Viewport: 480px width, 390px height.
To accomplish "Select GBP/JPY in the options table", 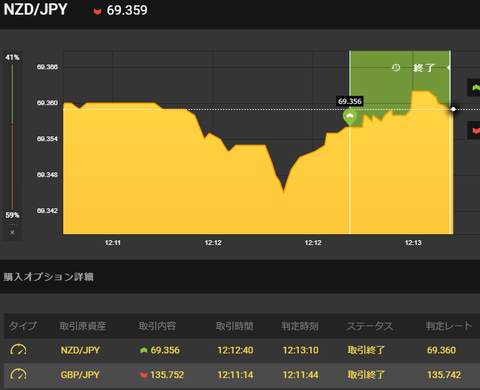I will click(x=80, y=375).
